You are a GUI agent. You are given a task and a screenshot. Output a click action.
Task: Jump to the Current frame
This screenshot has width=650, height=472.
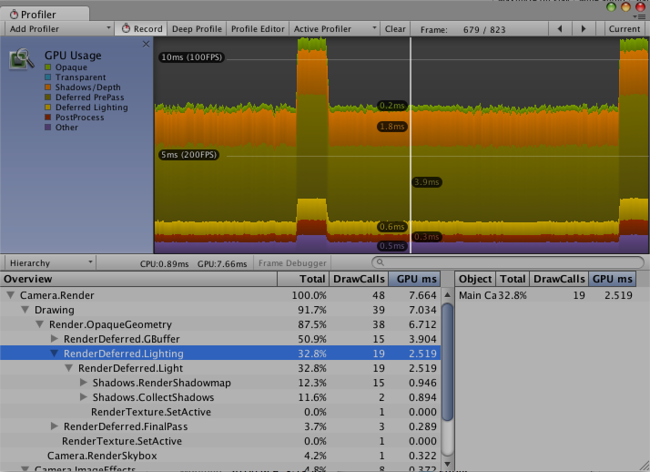pos(624,29)
